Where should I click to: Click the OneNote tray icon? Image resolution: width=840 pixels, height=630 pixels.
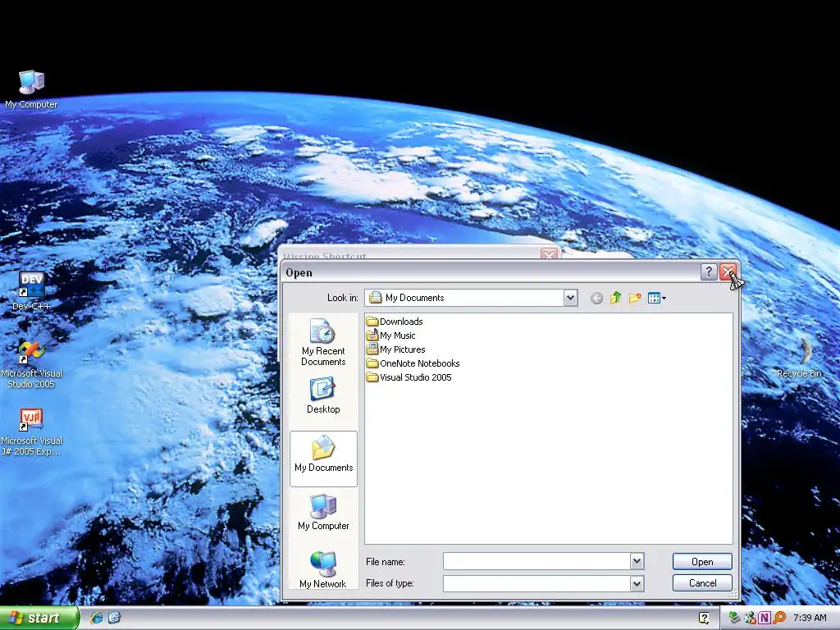click(x=765, y=618)
